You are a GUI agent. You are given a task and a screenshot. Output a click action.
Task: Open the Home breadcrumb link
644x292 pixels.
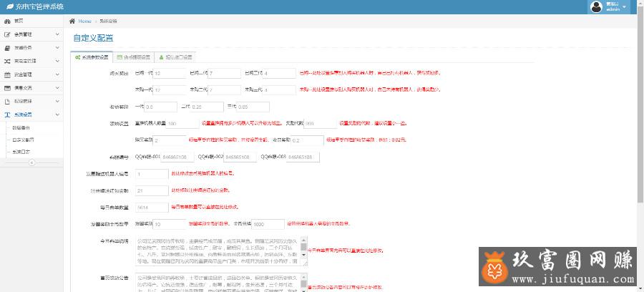(84, 21)
